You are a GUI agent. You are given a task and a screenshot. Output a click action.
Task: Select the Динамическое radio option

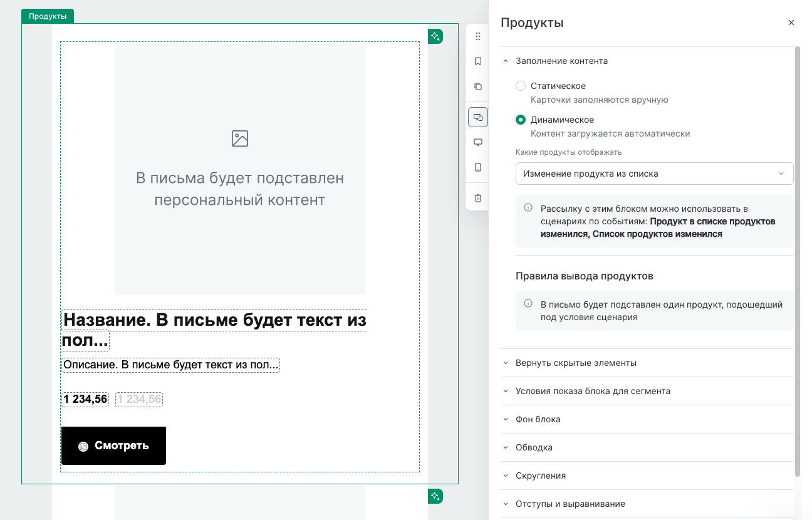pyautogui.click(x=521, y=120)
